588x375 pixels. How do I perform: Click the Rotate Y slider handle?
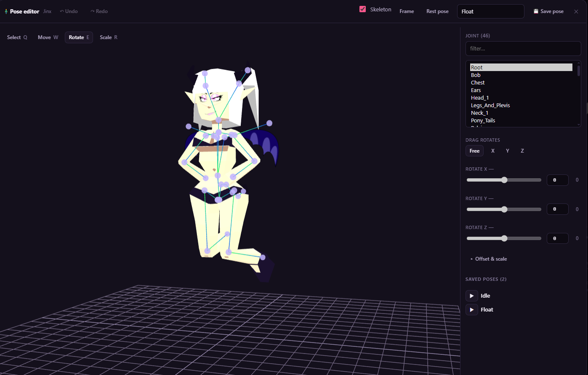click(x=504, y=209)
